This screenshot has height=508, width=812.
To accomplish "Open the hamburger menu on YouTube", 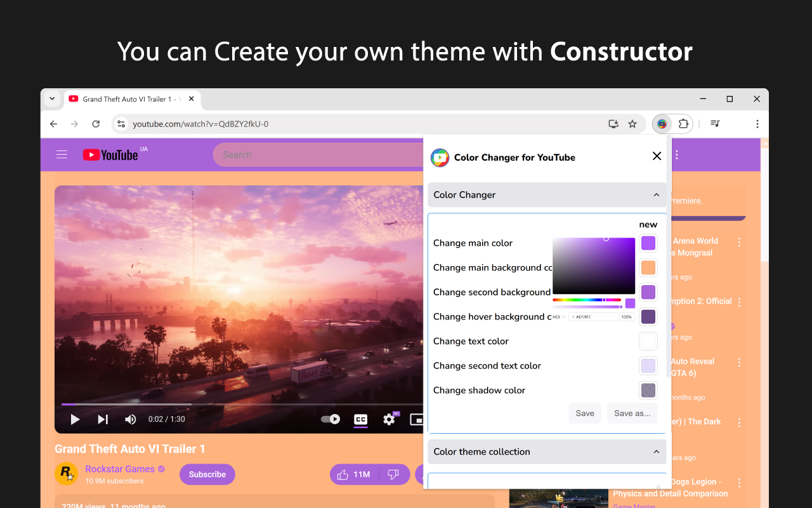I will point(62,154).
